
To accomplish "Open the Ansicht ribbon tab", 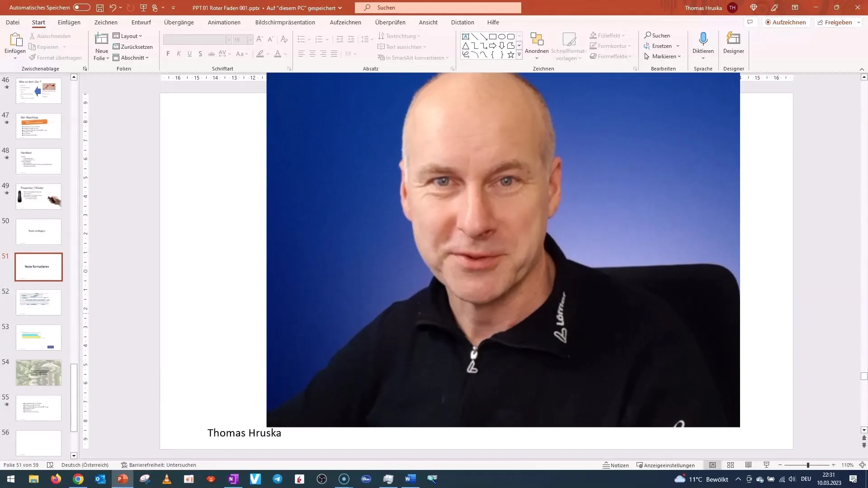I will [x=428, y=22].
